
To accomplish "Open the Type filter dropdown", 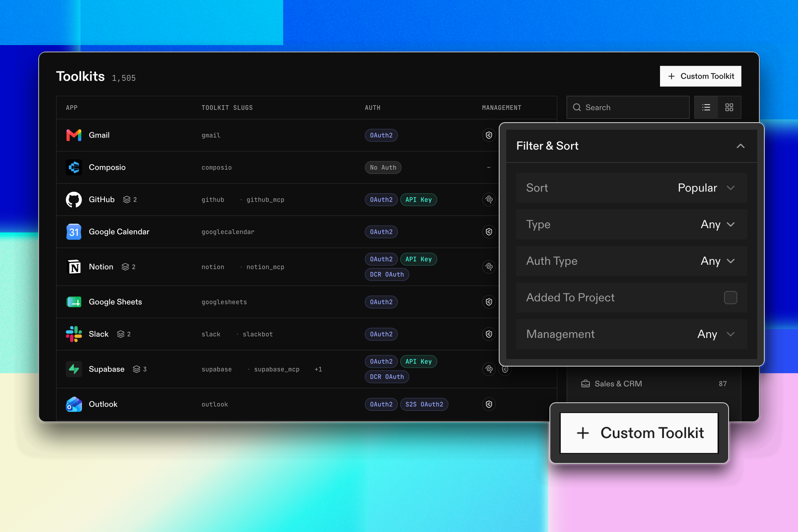I will pyautogui.click(x=631, y=224).
